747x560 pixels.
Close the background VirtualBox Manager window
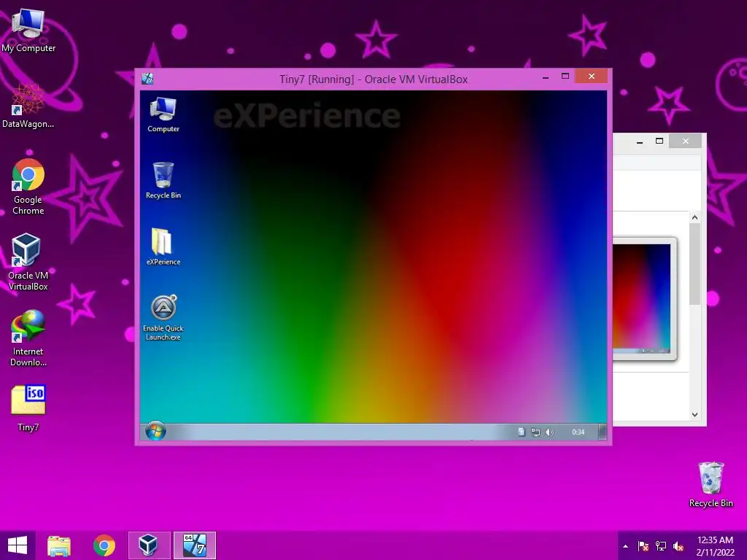point(686,141)
